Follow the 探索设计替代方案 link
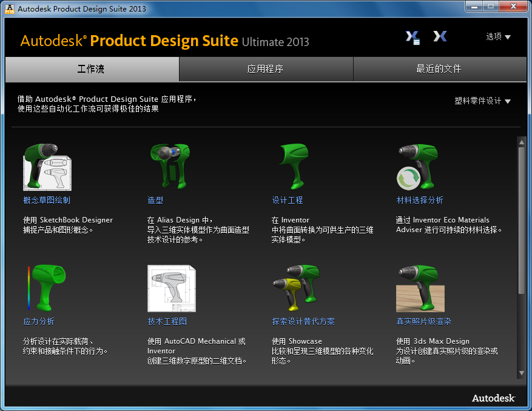The width and height of the screenshot is (532, 411). (303, 321)
